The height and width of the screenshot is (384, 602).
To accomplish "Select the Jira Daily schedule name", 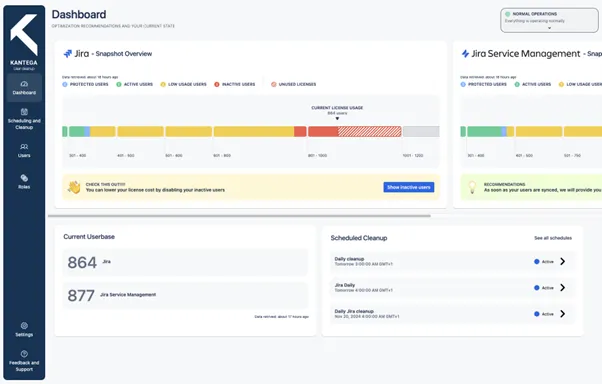I will click(345, 285).
